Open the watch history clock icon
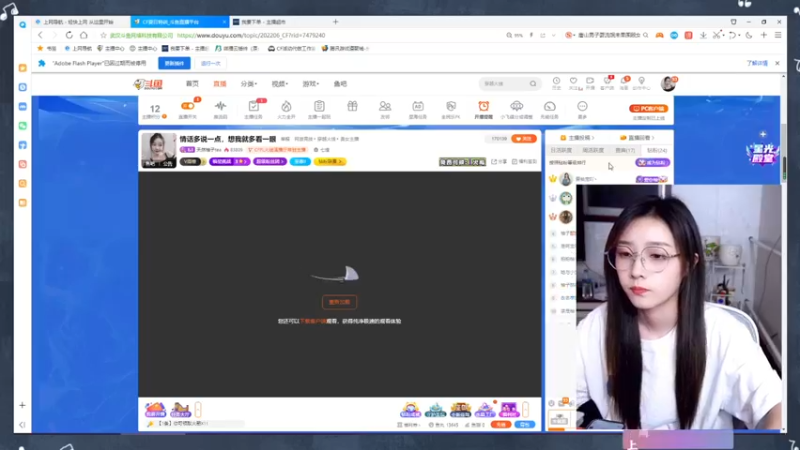The width and height of the screenshot is (800, 450). click(x=556, y=83)
